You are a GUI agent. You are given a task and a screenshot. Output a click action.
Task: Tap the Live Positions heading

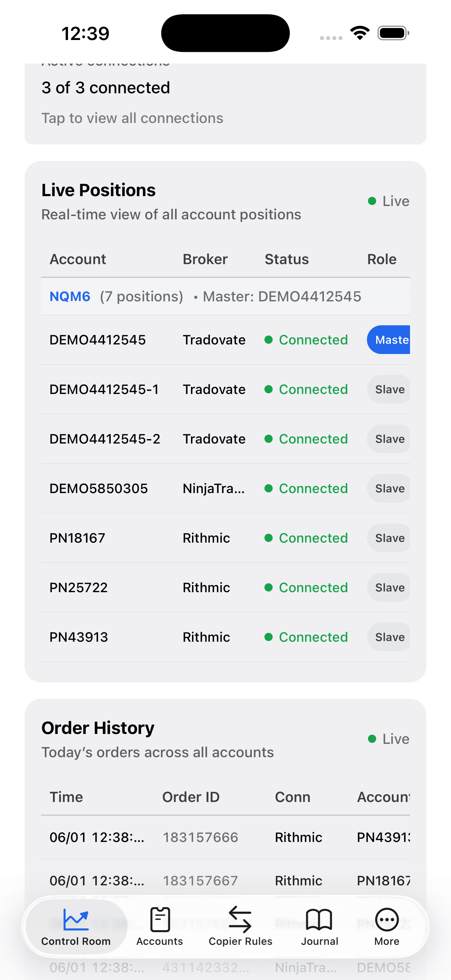click(x=98, y=190)
